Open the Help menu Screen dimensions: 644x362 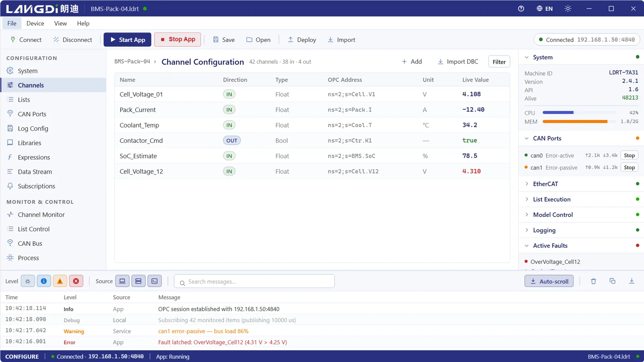[83, 23]
